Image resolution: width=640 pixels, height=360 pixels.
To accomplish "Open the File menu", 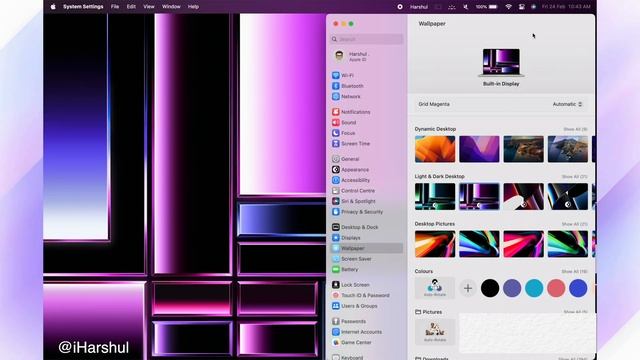I will click(115, 7).
